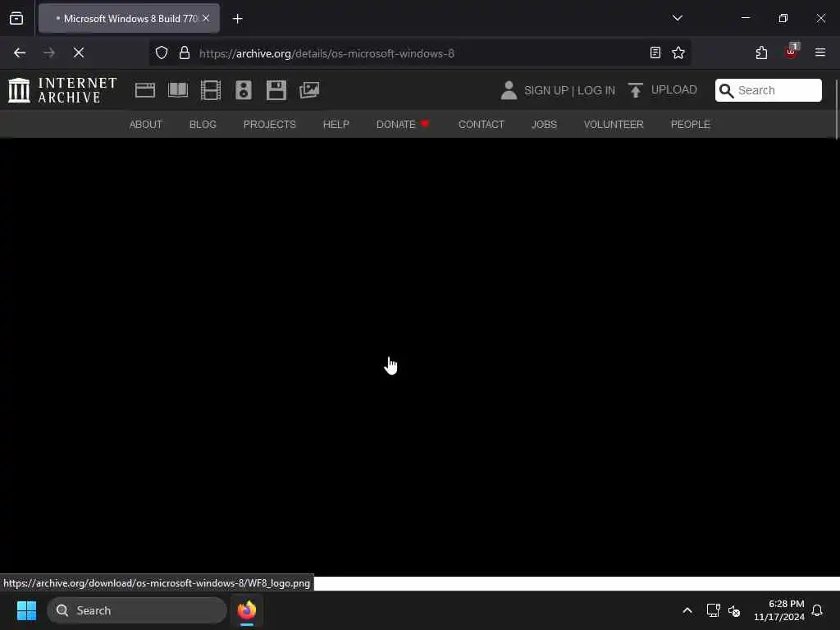Open the PROJECTS menu item

tap(269, 125)
